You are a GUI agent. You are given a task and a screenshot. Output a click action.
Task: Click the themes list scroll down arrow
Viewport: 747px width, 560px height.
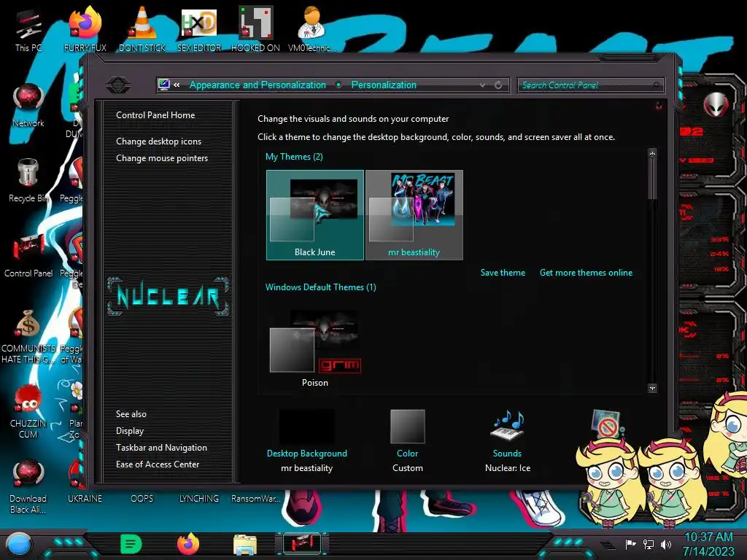653,388
